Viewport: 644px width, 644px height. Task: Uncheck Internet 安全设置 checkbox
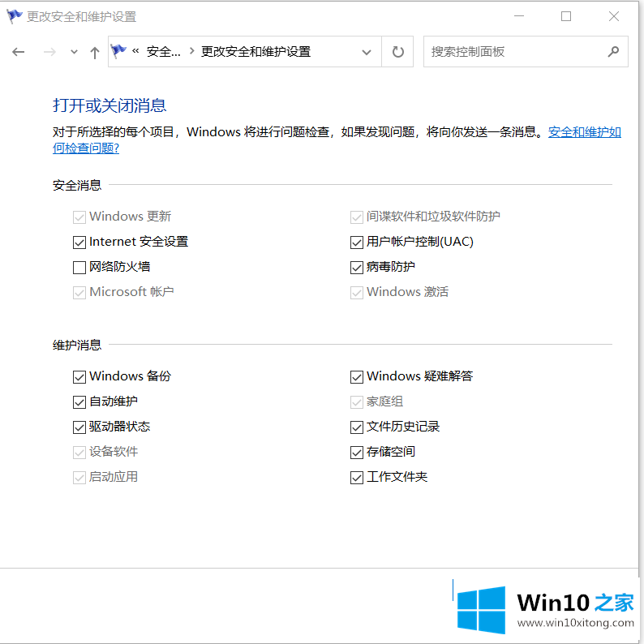coord(79,243)
